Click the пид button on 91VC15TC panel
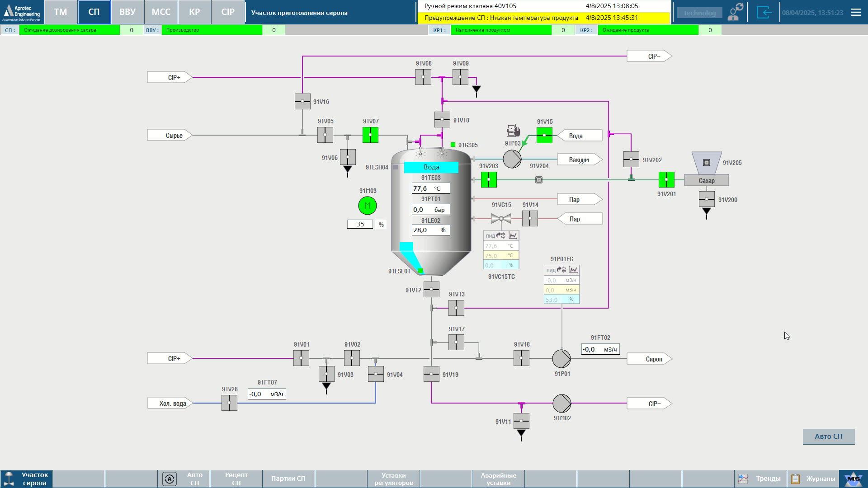The height and width of the screenshot is (488, 868). [491, 235]
